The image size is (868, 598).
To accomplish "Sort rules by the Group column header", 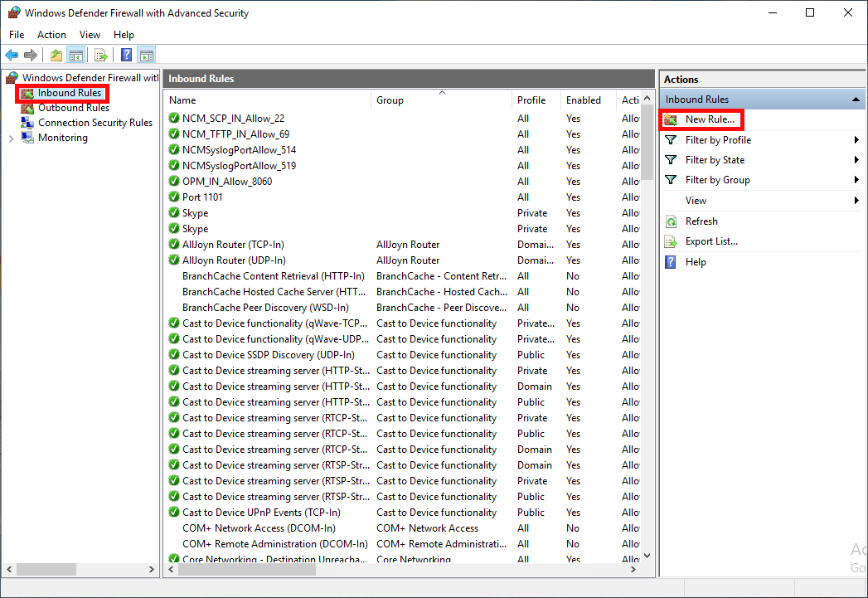I will pyautogui.click(x=442, y=100).
